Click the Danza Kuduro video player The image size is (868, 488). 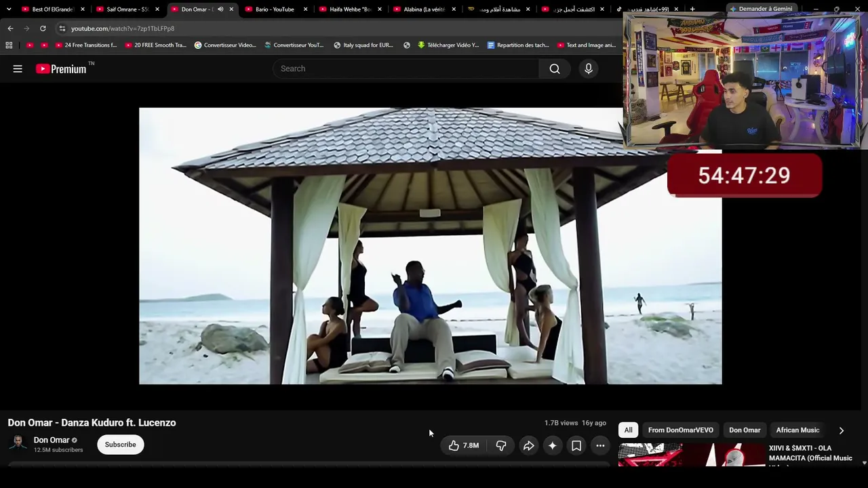431,246
